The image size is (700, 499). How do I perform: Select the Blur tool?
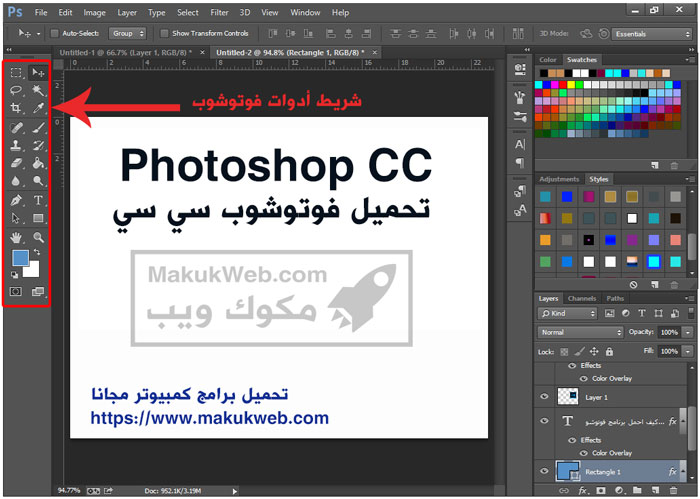click(x=16, y=181)
